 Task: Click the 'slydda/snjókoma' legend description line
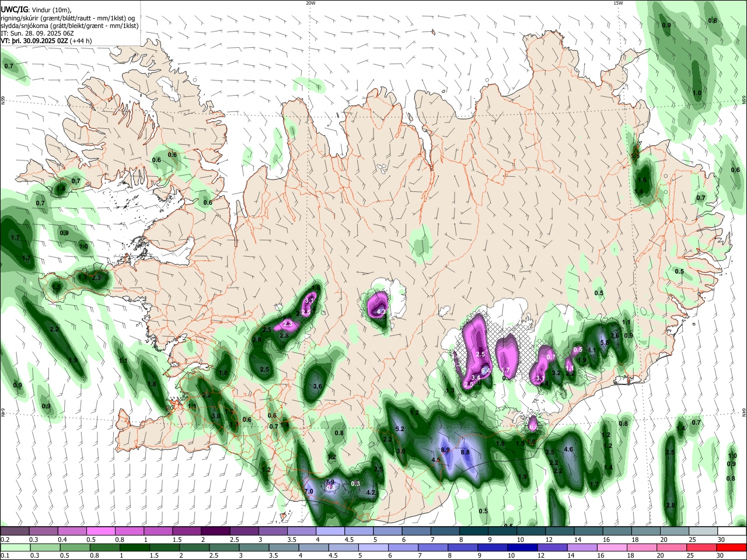coord(69,26)
